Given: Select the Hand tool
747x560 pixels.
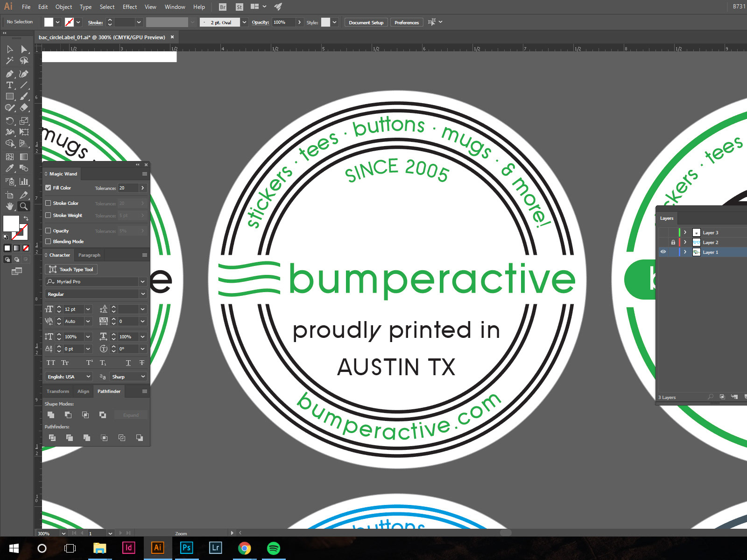Looking at the screenshot, I should 10,206.
